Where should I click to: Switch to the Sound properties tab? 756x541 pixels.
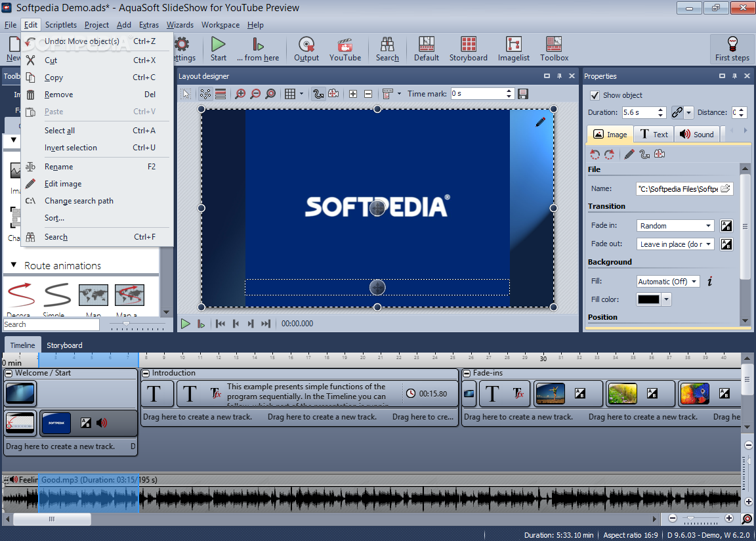click(697, 135)
